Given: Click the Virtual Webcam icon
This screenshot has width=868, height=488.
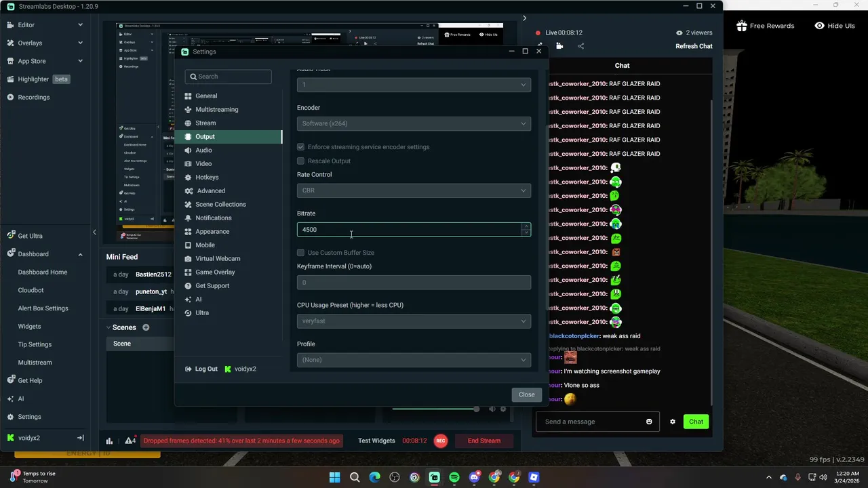Looking at the screenshot, I should tap(189, 258).
